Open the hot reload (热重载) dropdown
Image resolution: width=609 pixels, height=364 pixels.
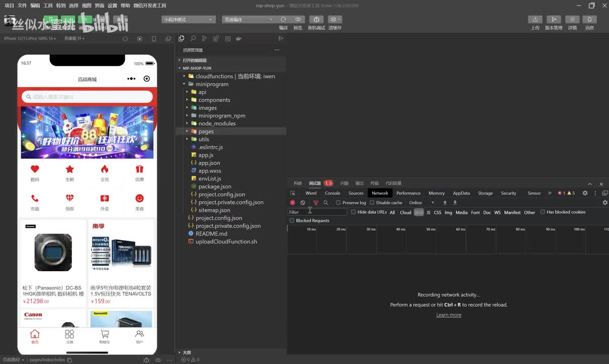(74, 38)
